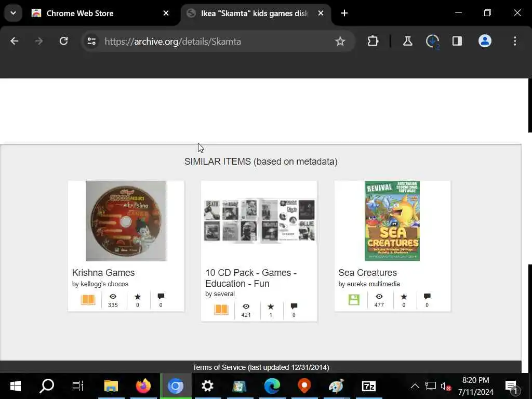This screenshot has width=532, height=399.
Task: Launch File Explorer from taskbar
Action: [x=111, y=386]
